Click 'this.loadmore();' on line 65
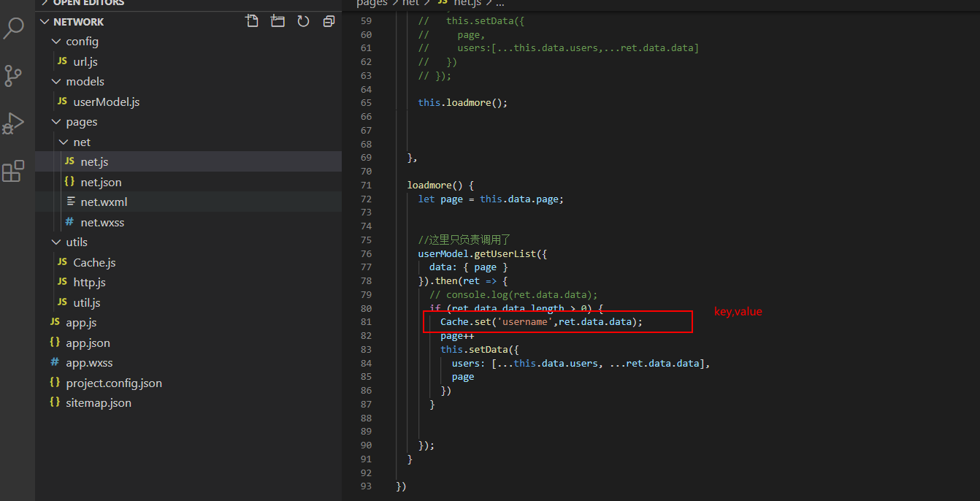Screen dimensions: 980x501 462,103
